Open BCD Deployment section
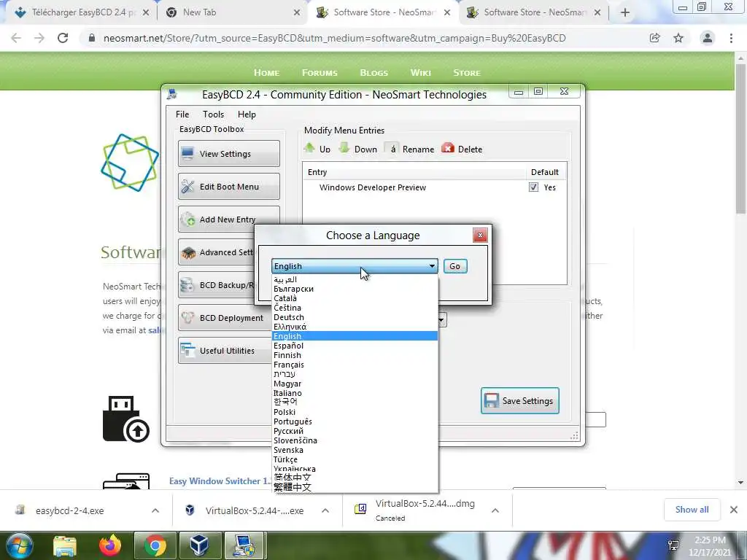This screenshot has height=560, width=747. [225, 318]
